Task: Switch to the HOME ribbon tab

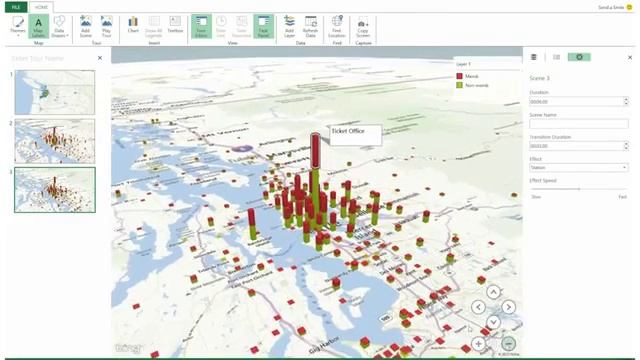Action: (41, 7)
